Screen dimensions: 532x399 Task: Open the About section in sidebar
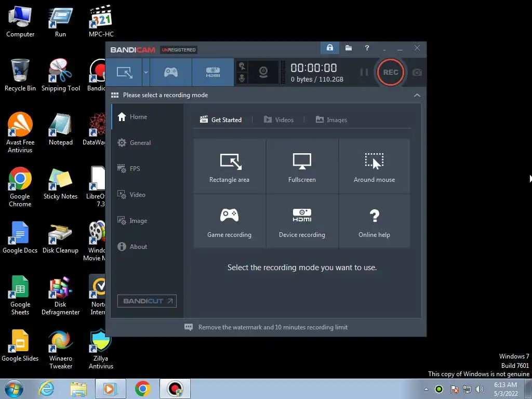[x=147, y=247]
